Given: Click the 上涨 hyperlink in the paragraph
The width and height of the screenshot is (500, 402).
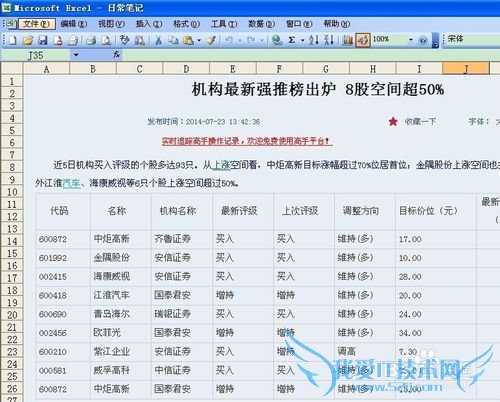Looking at the screenshot, I should [x=221, y=165].
